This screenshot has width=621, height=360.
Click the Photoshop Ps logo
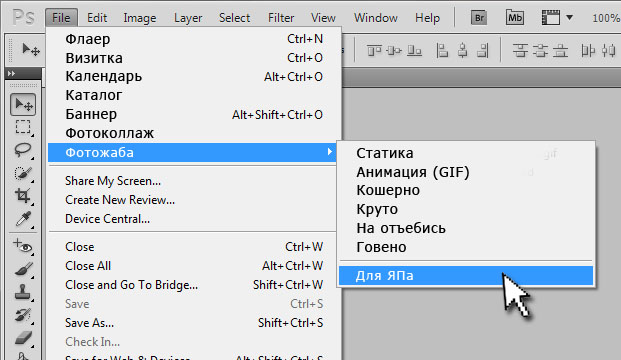pos(24,18)
